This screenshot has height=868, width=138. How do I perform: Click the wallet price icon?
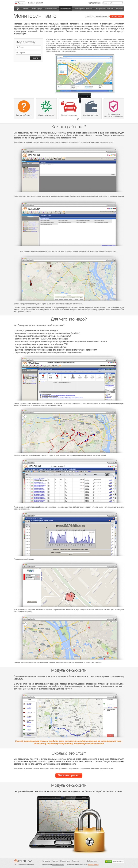click(x=91, y=106)
